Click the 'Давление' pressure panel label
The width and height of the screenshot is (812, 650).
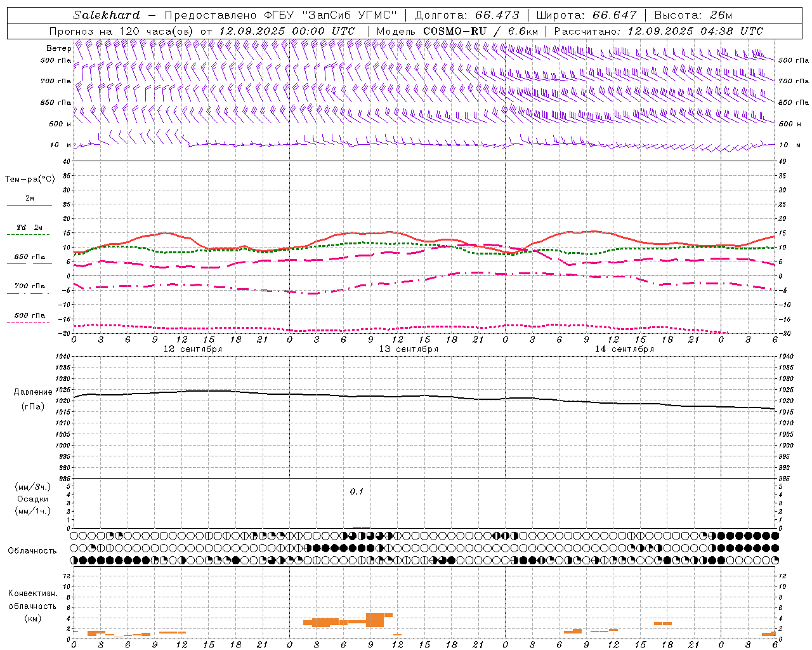(x=33, y=392)
